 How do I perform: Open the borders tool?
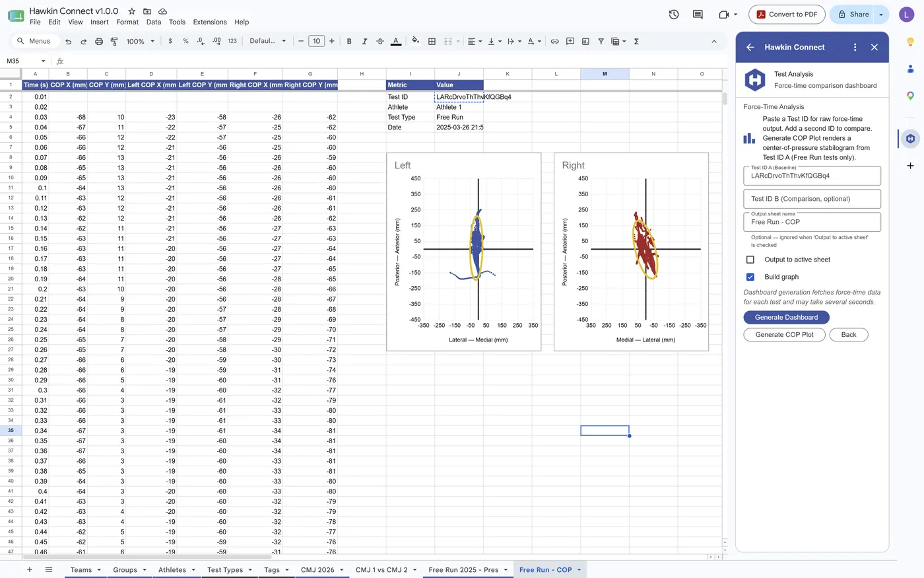click(x=432, y=42)
